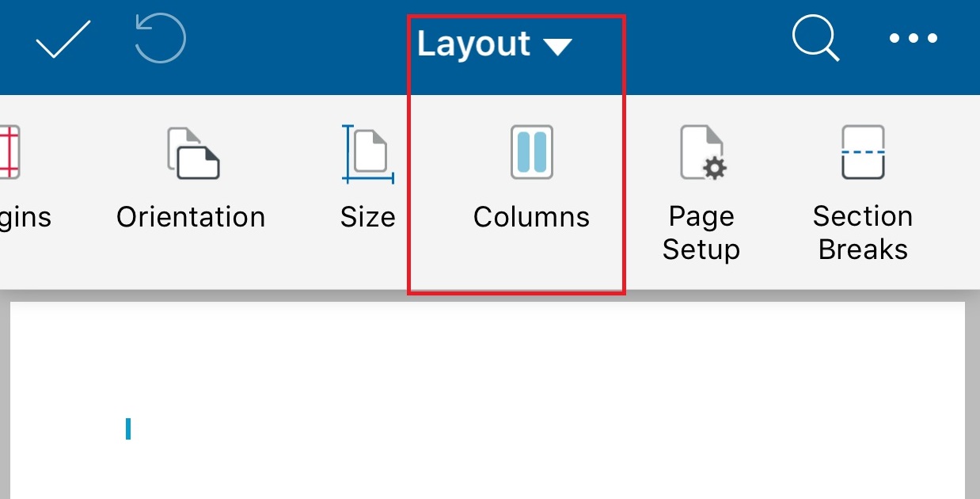Choose the Orientation label
This screenshot has width=980, height=499.
[191, 217]
